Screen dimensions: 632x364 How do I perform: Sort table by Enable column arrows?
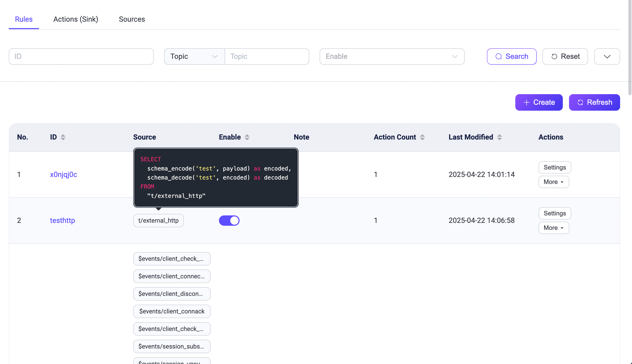pyautogui.click(x=247, y=137)
